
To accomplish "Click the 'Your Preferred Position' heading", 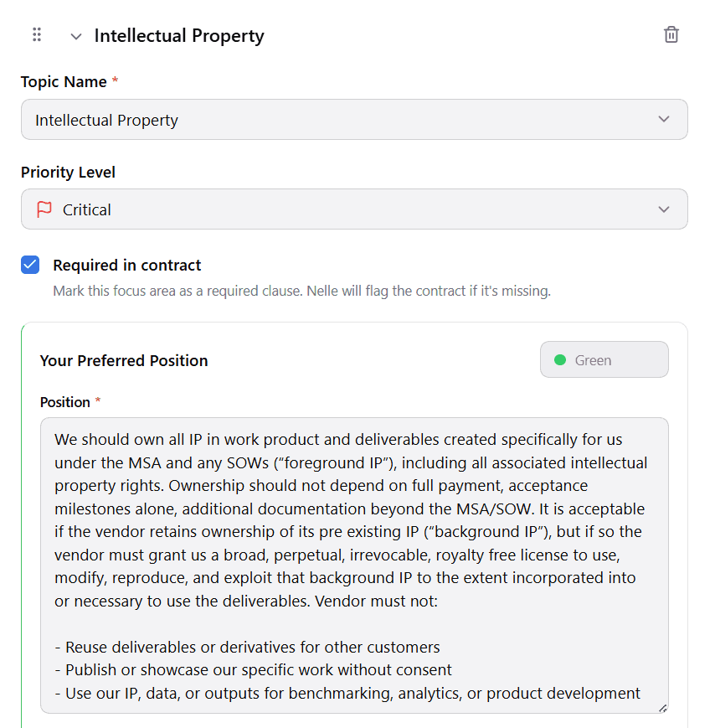I will [x=124, y=361].
